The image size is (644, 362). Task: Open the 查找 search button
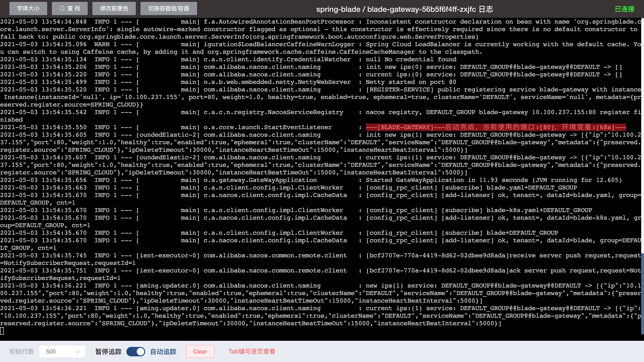(70, 8)
